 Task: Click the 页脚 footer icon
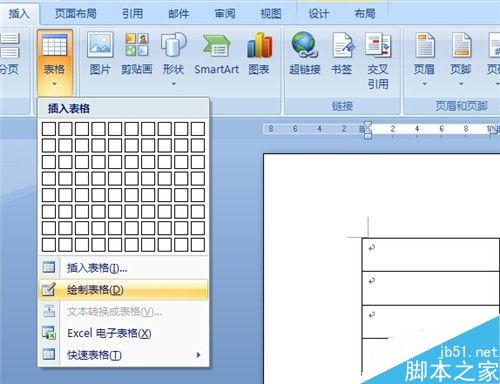(461, 45)
